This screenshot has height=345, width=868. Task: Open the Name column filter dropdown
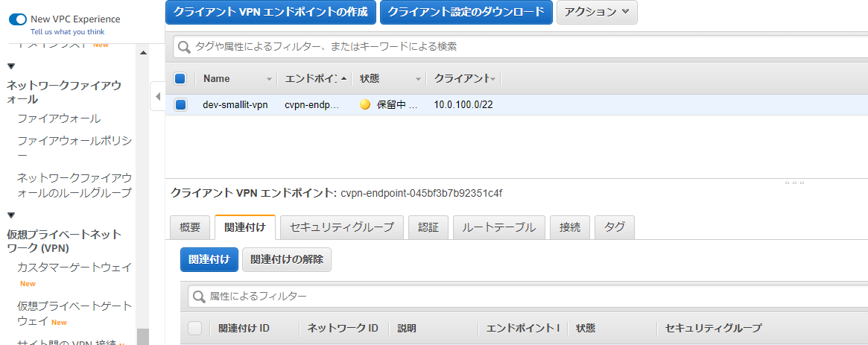pyautogui.click(x=269, y=79)
